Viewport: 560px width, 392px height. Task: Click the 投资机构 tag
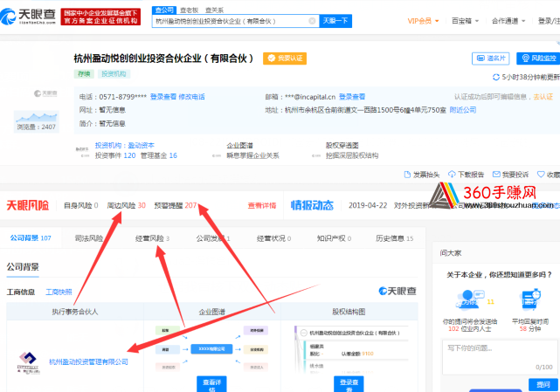pos(114,74)
